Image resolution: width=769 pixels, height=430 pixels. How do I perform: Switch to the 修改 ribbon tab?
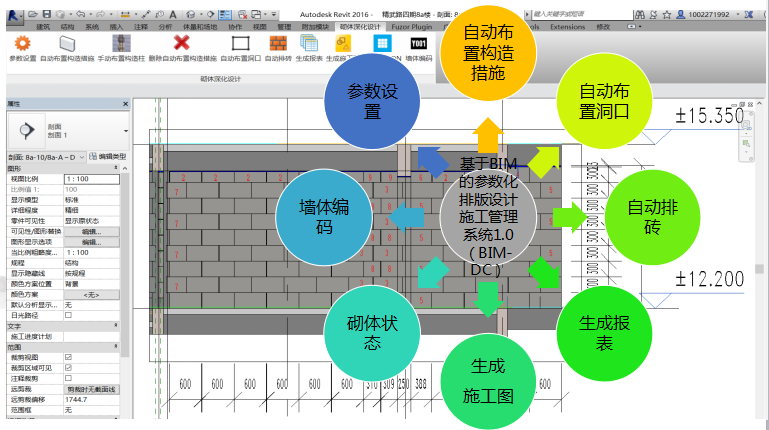603,27
